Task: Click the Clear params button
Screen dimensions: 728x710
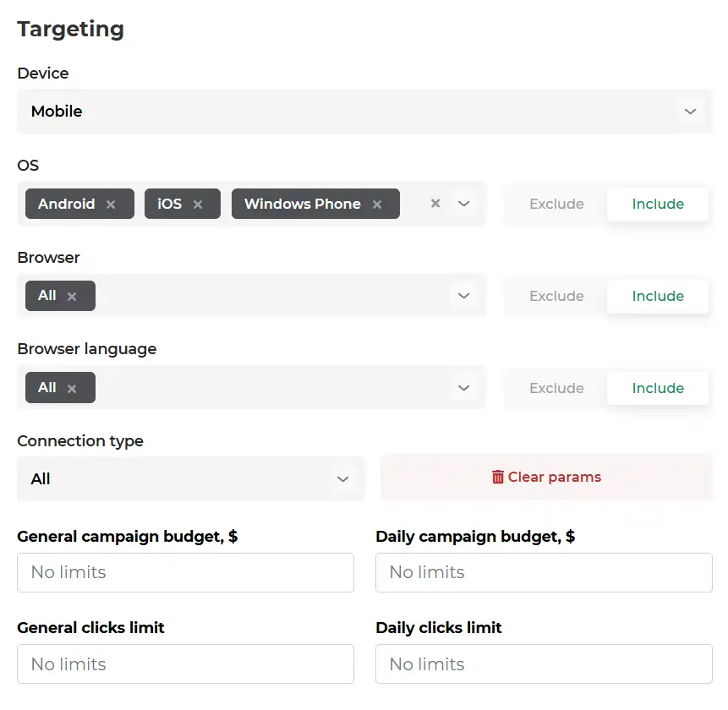Action: [545, 477]
